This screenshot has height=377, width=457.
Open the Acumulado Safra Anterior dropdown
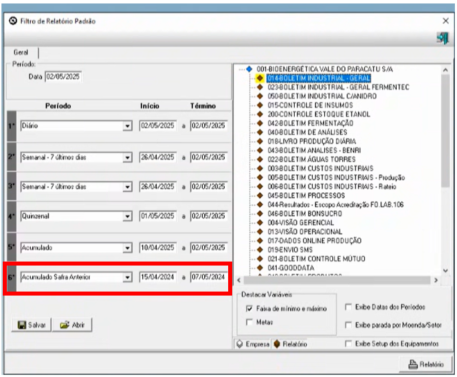coord(127,277)
